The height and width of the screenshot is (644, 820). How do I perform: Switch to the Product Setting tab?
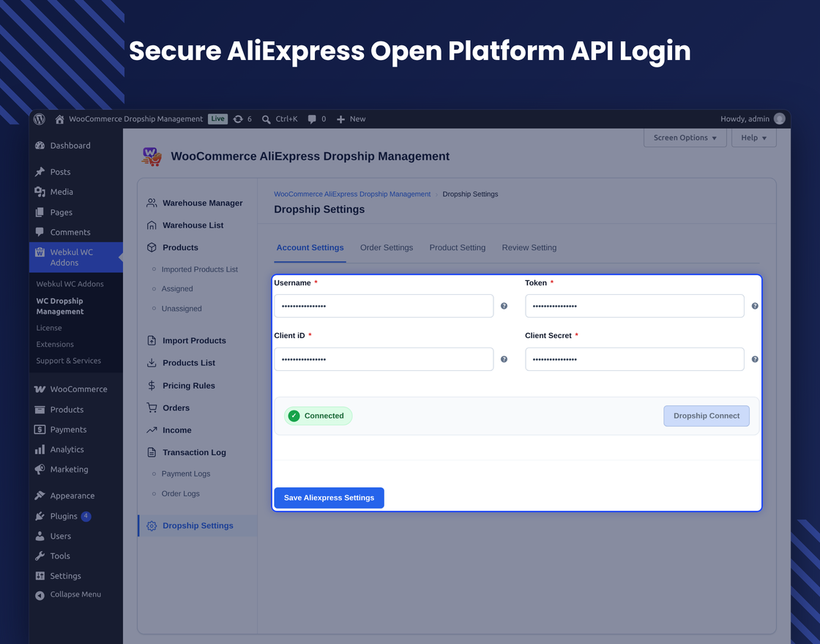click(x=458, y=248)
